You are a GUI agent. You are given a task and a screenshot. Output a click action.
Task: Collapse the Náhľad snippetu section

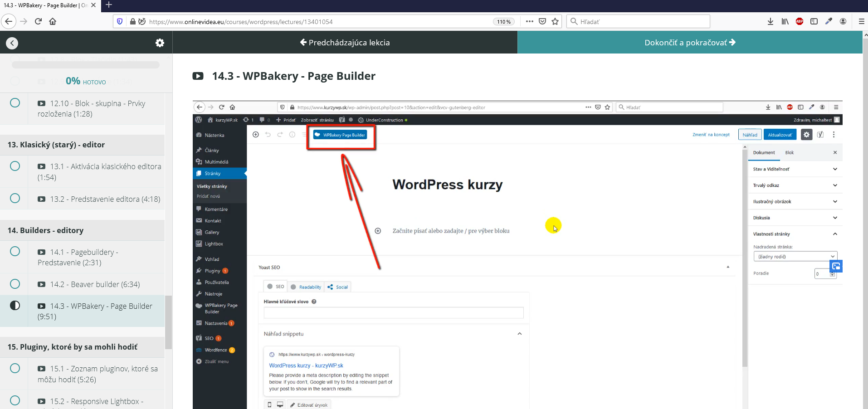(x=520, y=334)
